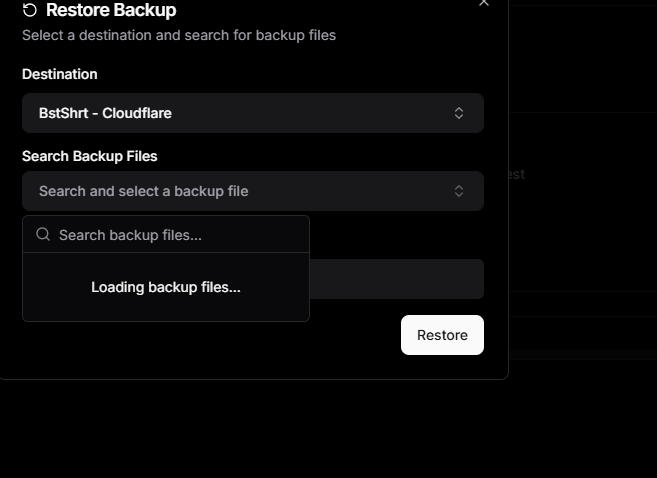Click the chevron arrows on backup file selector
The width and height of the screenshot is (657, 478).
pos(459,191)
